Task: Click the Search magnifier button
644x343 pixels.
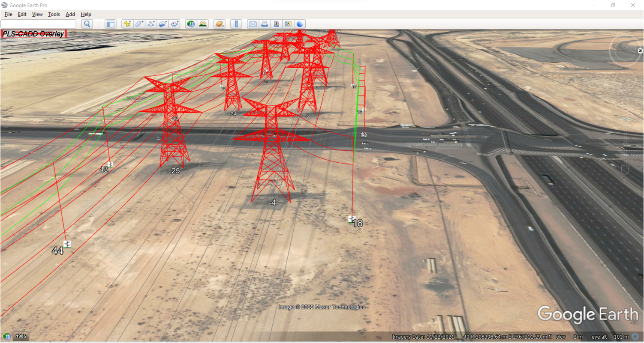Action: pos(87,24)
